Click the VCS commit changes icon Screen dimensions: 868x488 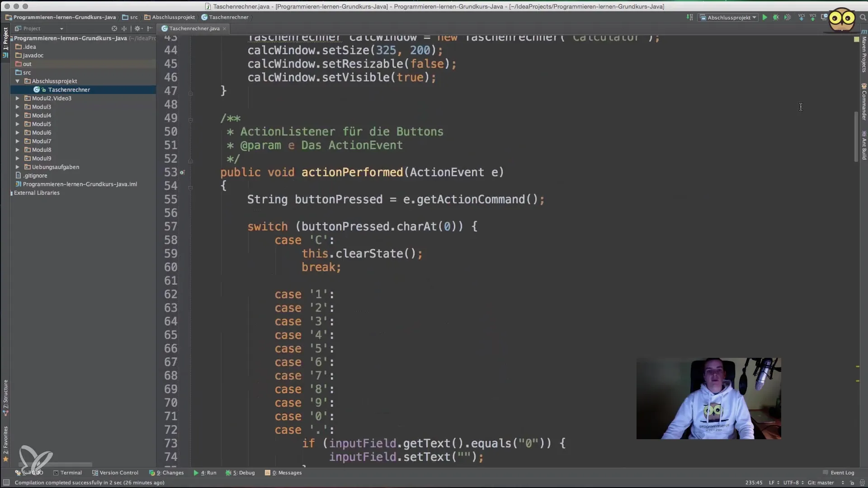813,17
